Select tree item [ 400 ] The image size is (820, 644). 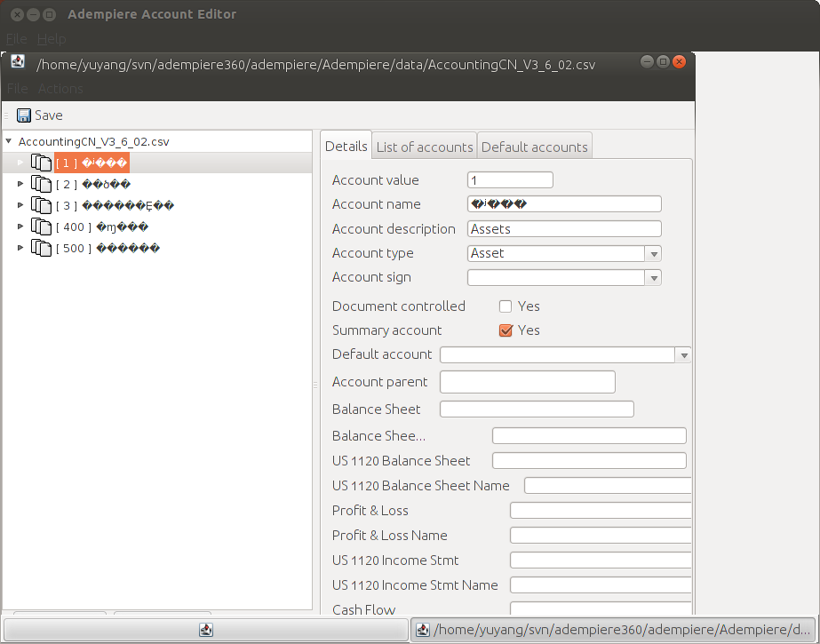click(x=102, y=227)
